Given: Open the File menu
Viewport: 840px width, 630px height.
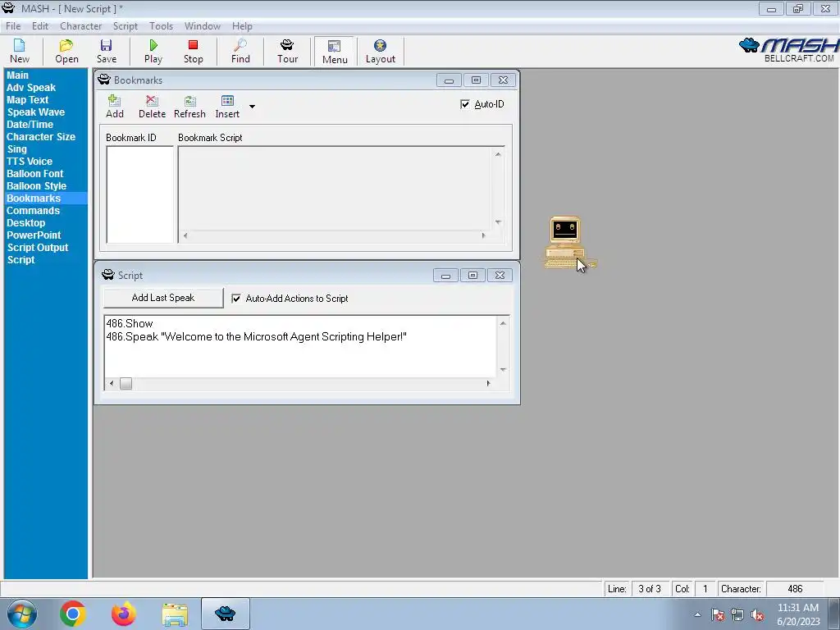Looking at the screenshot, I should point(13,26).
